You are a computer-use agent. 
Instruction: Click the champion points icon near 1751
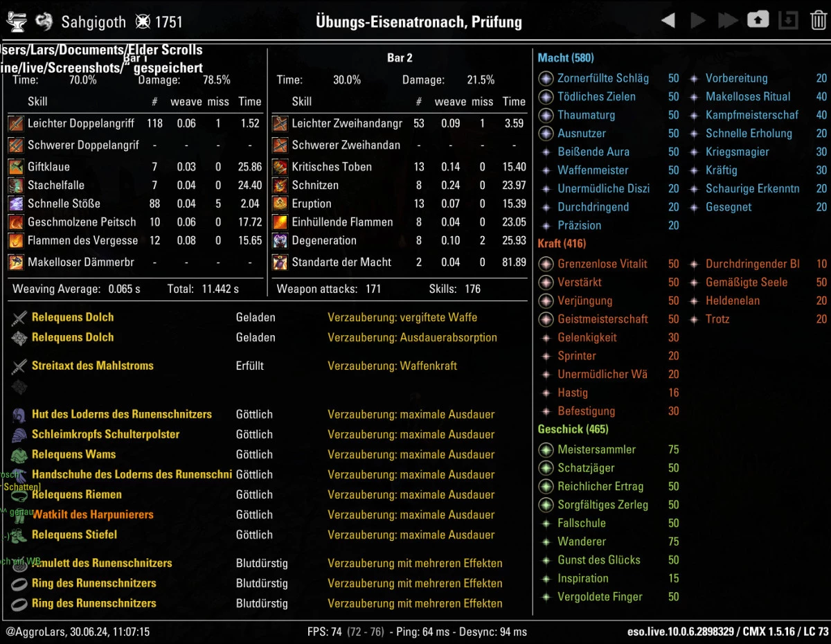click(143, 21)
